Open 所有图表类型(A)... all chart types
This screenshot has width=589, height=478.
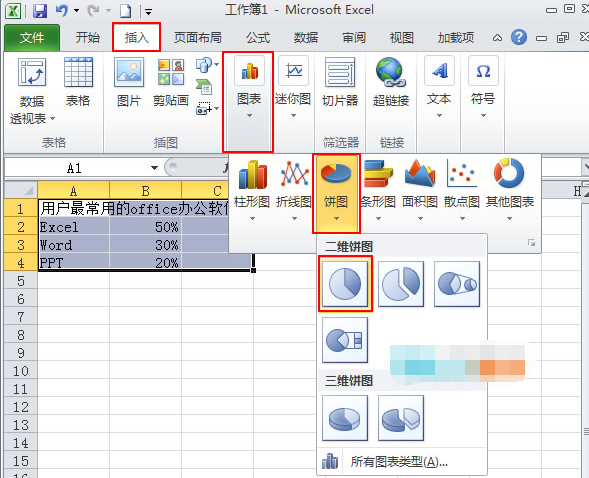coord(399,461)
